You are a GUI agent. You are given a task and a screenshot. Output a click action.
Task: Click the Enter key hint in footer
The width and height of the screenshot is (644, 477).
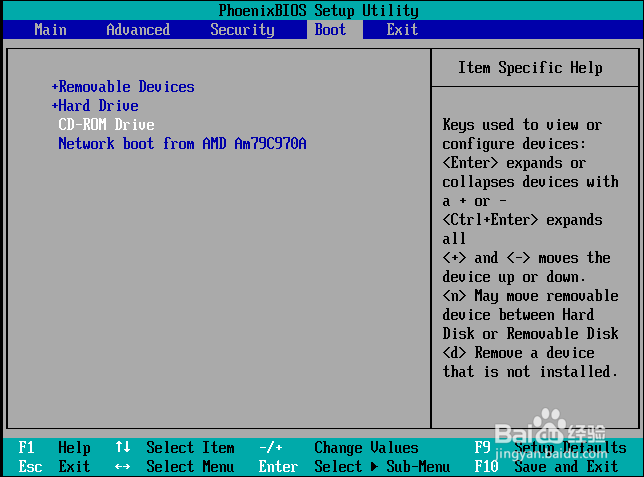278,466
